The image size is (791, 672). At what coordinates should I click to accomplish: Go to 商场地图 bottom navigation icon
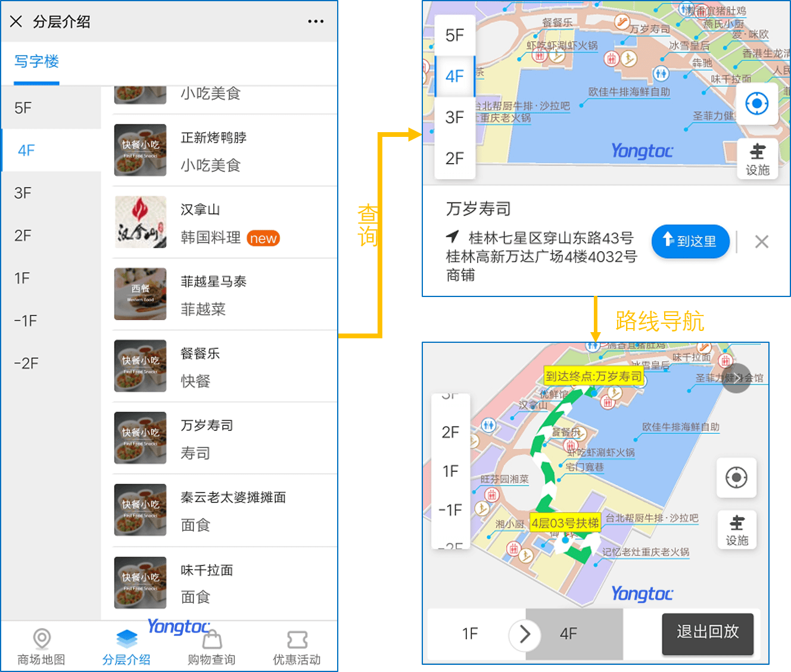pyautogui.click(x=42, y=647)
